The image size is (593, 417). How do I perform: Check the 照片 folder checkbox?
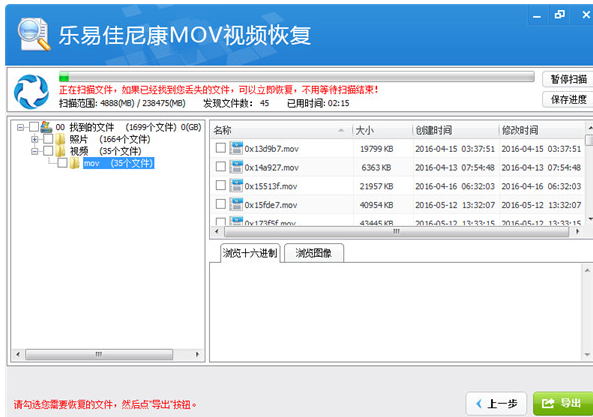[48, 139]
